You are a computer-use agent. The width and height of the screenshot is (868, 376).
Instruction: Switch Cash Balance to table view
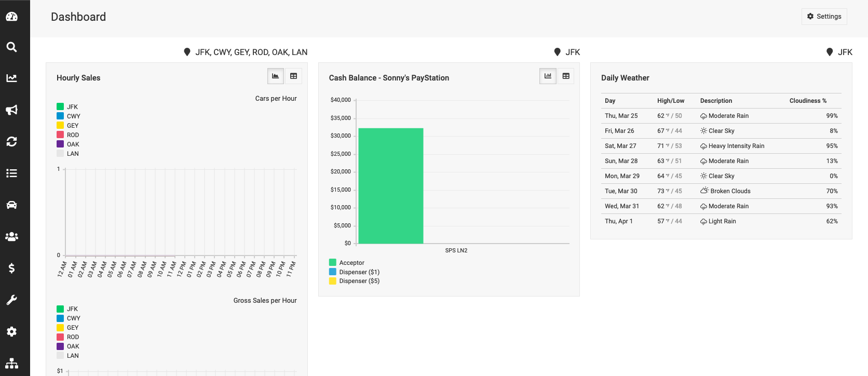566,76
